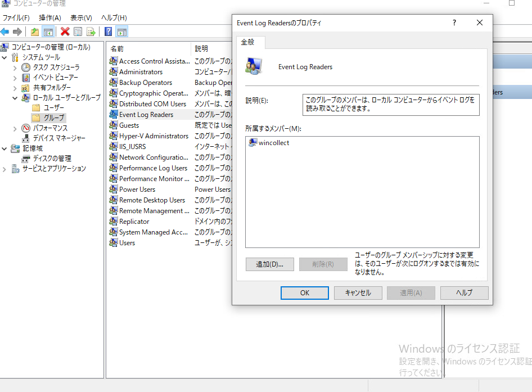The width and height of the screenshot is (532, 392).
Task: Select Access Control Assista... row
Action: click(x=170, y=61)
